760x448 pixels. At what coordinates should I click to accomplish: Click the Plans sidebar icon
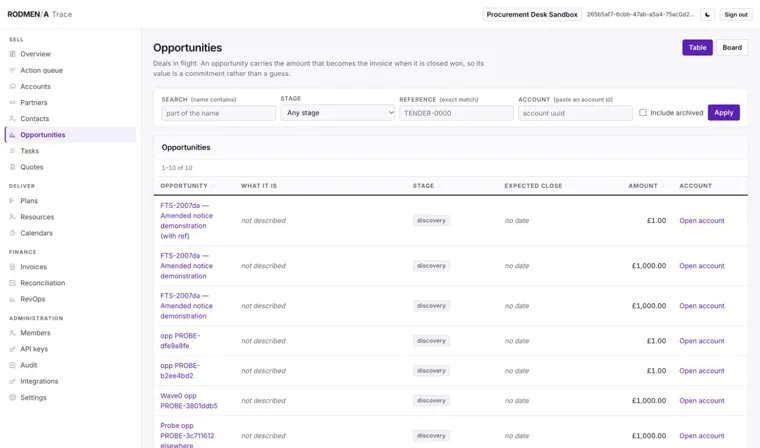point(13,201)
